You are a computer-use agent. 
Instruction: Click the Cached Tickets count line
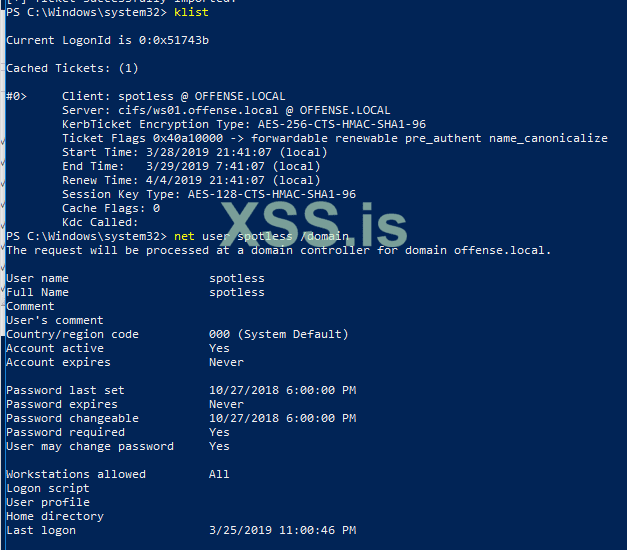(x=72, y=67)
